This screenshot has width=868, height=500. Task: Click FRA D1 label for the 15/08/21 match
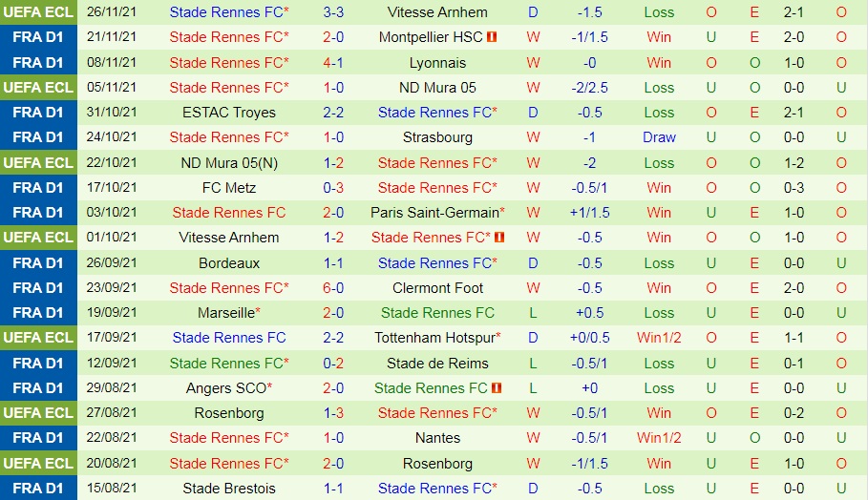click(x=38, y=489)
